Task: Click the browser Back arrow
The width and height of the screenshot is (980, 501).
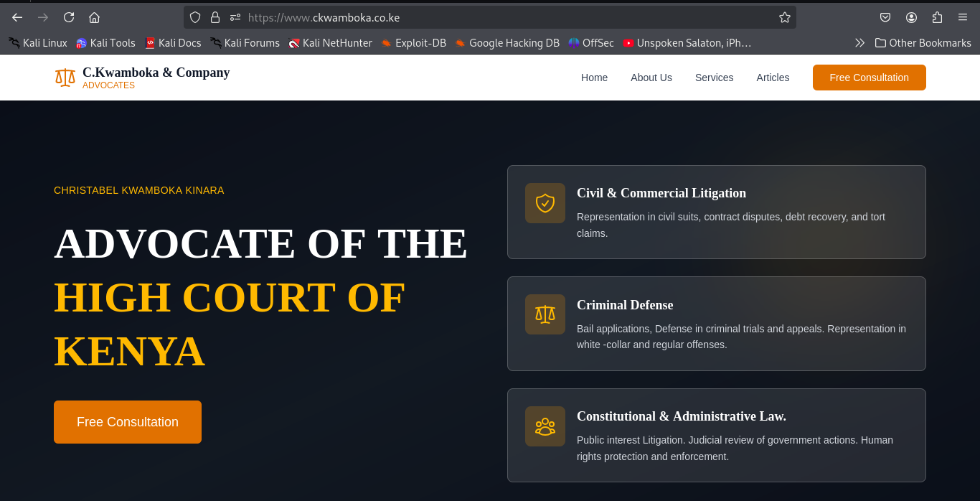Action: point(17,17)
